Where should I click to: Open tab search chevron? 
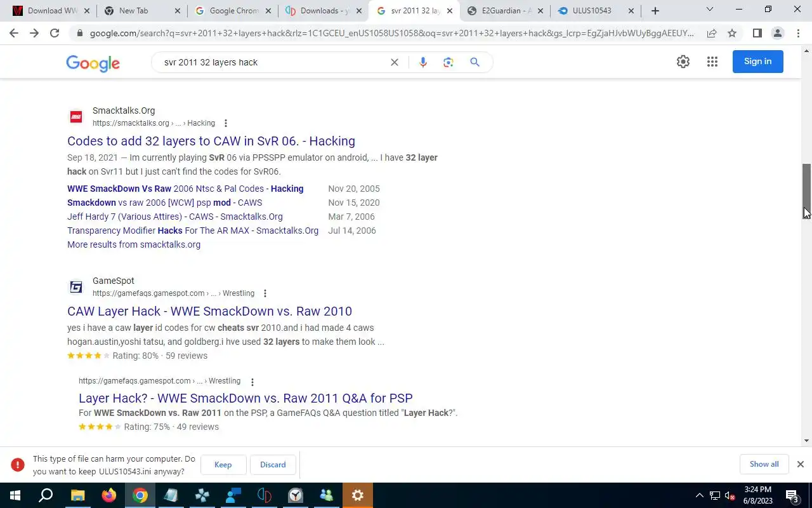[709, 10]
